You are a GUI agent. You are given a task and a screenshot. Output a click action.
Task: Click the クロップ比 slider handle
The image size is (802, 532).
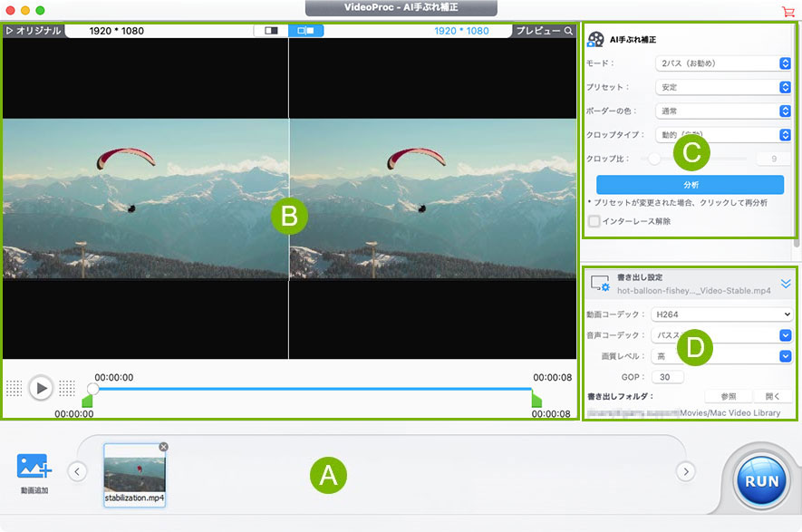click(x=654, y=159)
